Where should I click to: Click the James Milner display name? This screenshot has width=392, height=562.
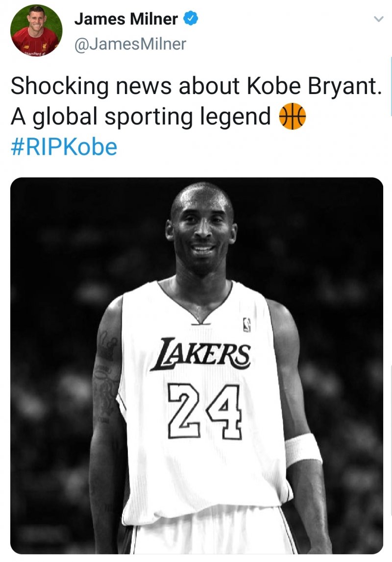pos(126,19)
